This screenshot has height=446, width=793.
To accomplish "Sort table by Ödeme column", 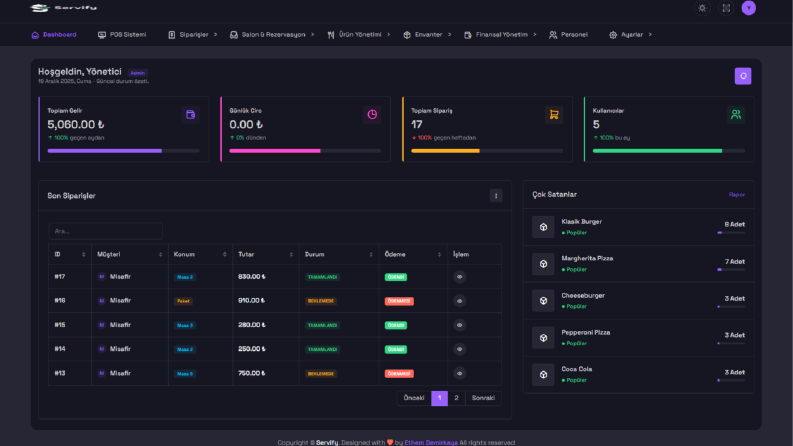I will (x=413, y=254).
